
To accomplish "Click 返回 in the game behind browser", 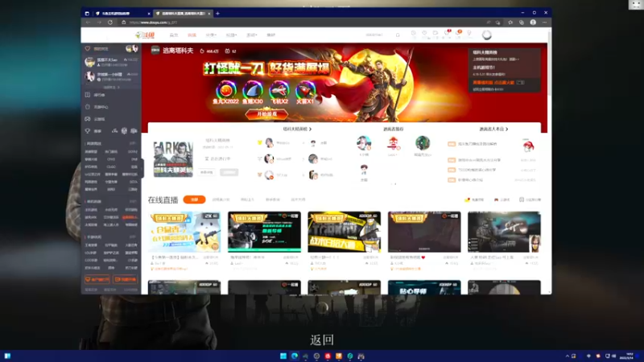I will (321, 339).
